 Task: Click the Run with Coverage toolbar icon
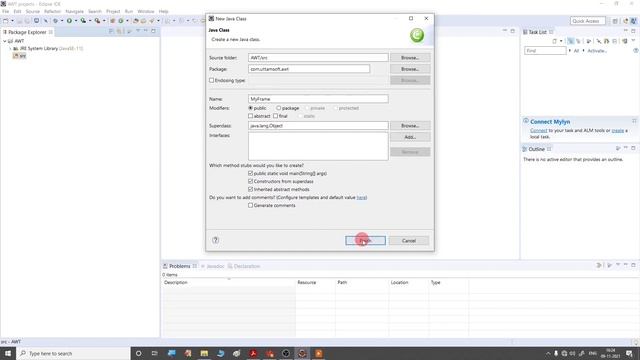pos(83,21)
